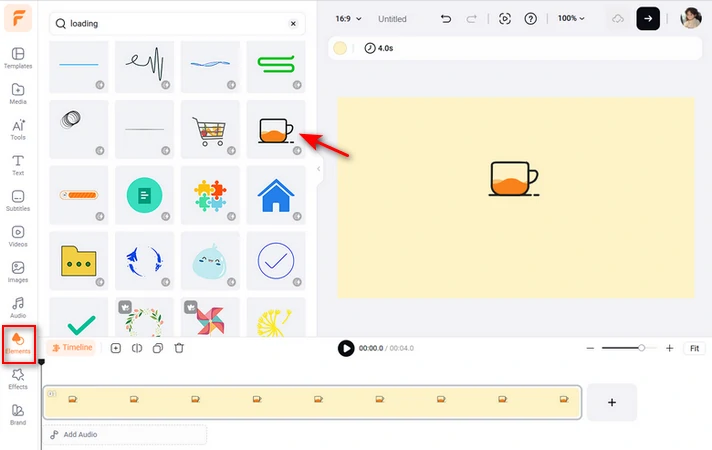Add the blue house element
The height and width of the screenshot is (450, 712).
(x=276, y=195)
